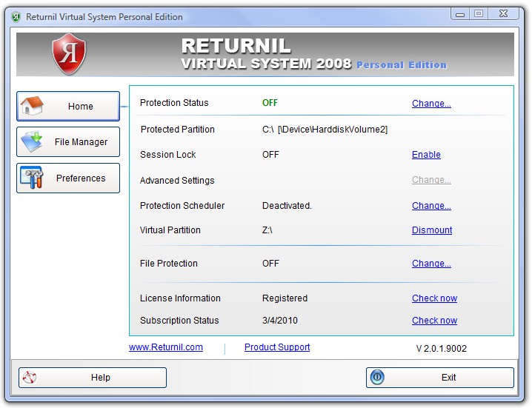The height and width of the screenshot is (408, 532).
Task: Click the greyed Advanced Settings Change link
Action: [431, 180]
